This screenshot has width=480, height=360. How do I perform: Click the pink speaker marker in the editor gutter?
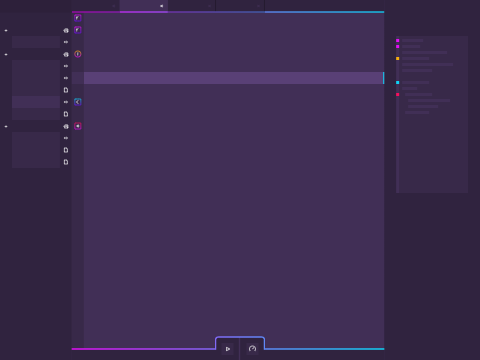pos(78,126)
